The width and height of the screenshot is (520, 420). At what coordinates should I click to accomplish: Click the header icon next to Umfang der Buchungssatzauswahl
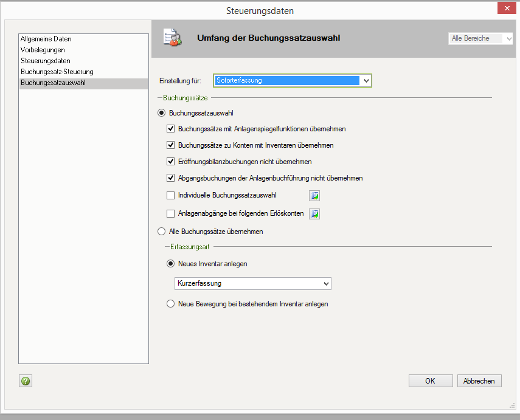coord(172,38)
